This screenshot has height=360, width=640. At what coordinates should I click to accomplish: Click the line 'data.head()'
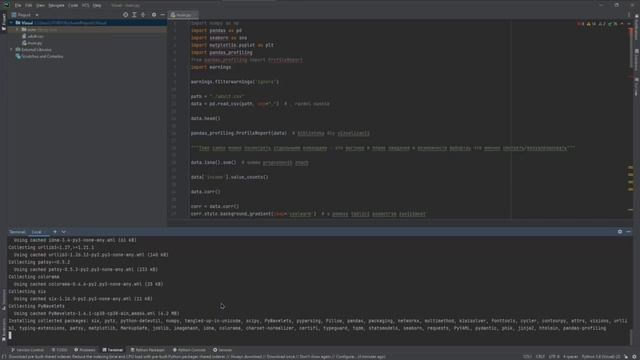click(205, 118)
